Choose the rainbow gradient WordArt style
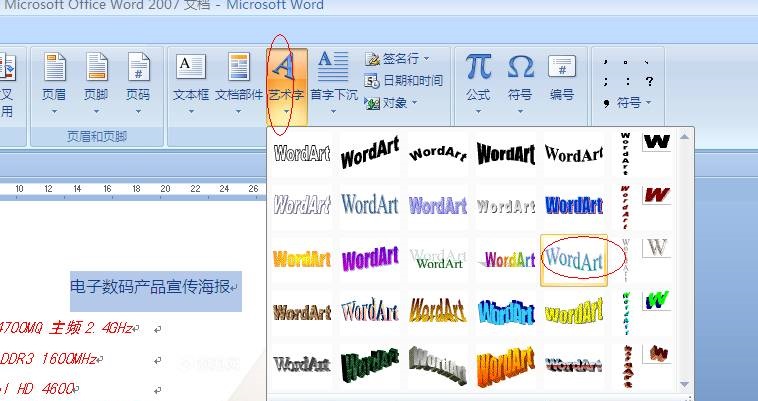The width and height of the screenshot is (758, 401). pyautogui.click(x=507, y=260)
